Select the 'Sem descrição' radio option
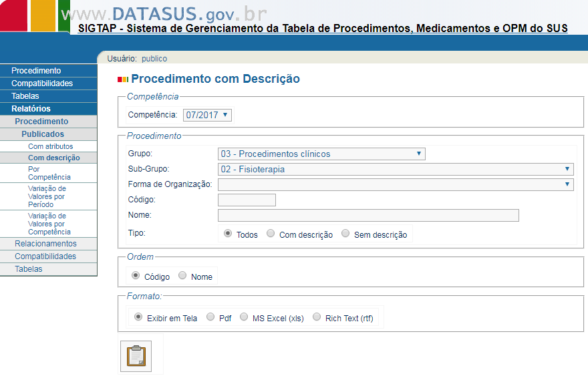Screen dimensions: 588x378 click(345, 234)
